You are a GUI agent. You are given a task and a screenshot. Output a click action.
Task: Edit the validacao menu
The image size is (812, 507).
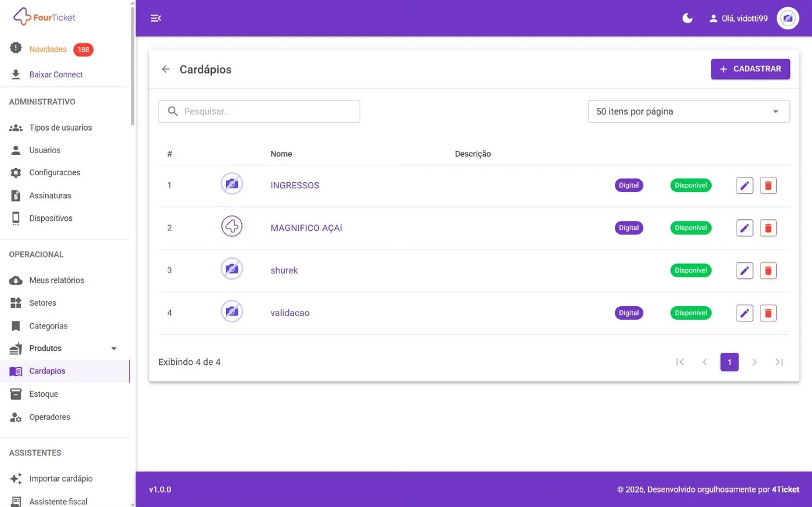(x=745, y=313)
